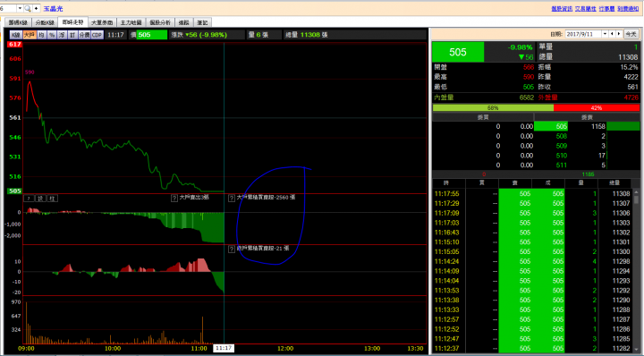644x356 pixels.
Task: Switch to the 追蹤 tab
Action: point(184,22)
